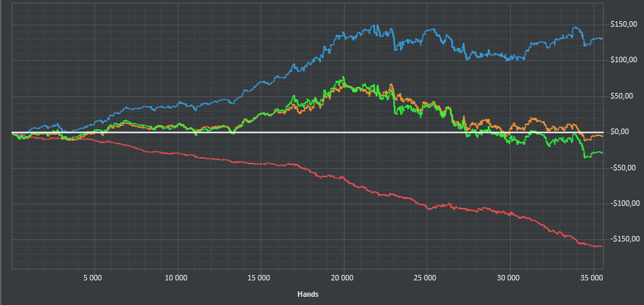Select the 10 000 hands axis tick label

[176, 278]
